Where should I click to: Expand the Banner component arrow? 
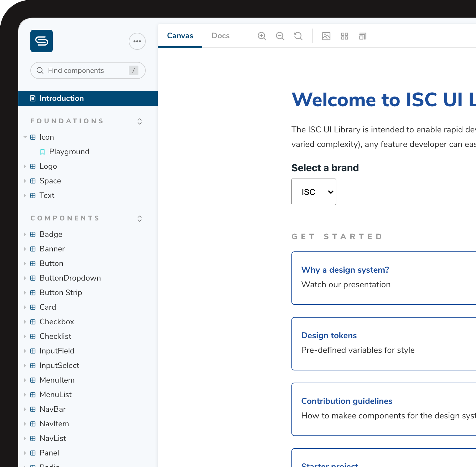(x=25, y=249)
